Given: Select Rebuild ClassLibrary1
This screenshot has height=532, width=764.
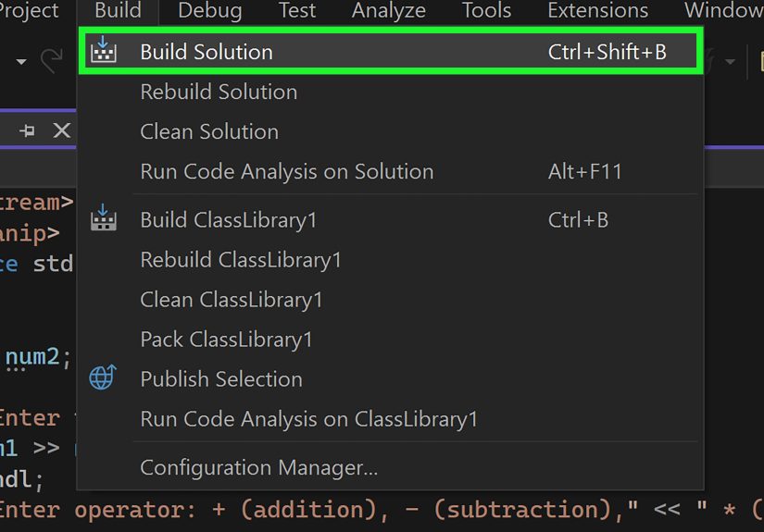Looking at the screenshot, I should 391,260.
